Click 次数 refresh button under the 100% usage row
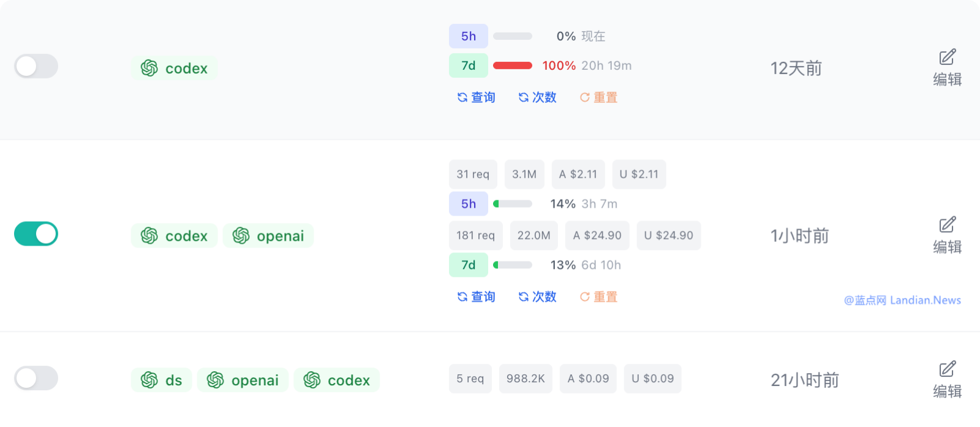This screenshot has height=427, width=980. (x=537, y=97)
